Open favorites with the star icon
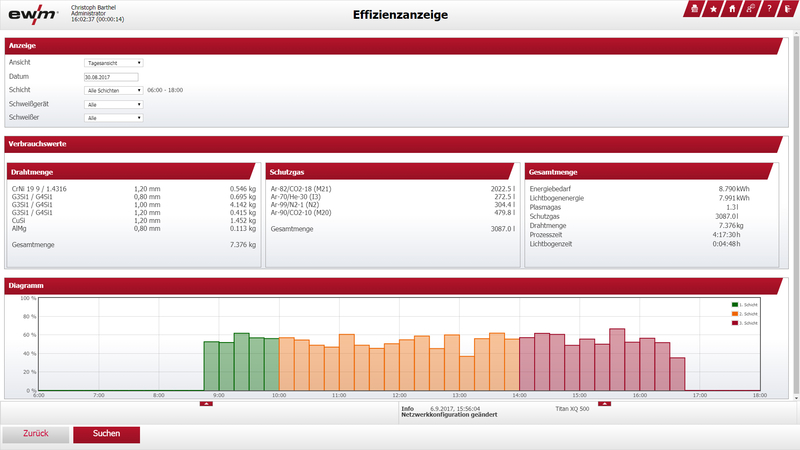The width and height of the screenshot is (800, 450). pos(713,9)
